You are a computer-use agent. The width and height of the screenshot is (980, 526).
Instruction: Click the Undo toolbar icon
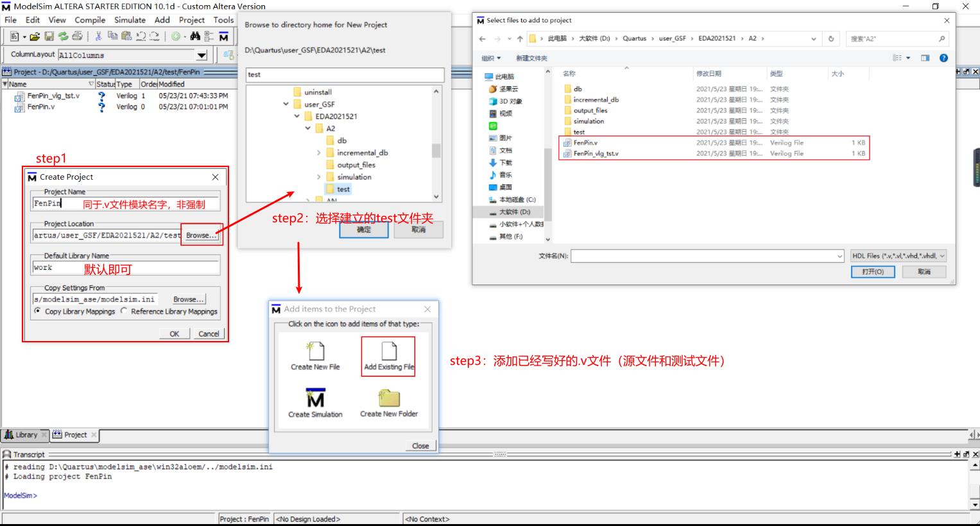141,37
